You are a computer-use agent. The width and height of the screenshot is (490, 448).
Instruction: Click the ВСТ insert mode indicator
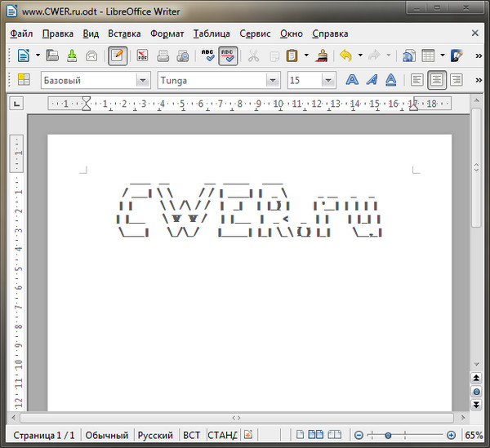click(192, 436)
